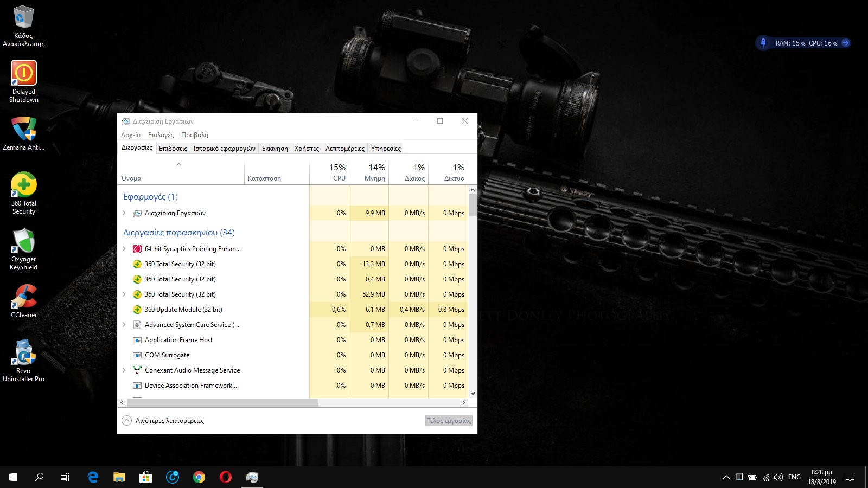Click the vertical scrollbar up arrow
The width and height of the screenshot is (868, 488).
473,190
